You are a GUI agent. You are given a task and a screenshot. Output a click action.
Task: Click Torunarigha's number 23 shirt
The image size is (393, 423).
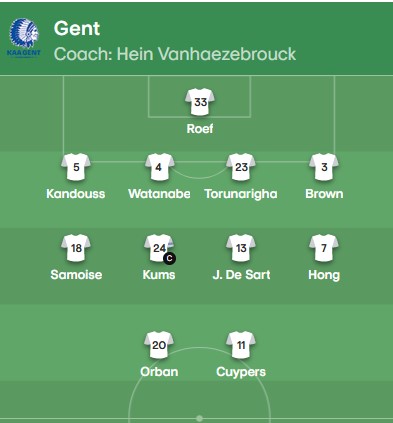(x=241, y=167)
